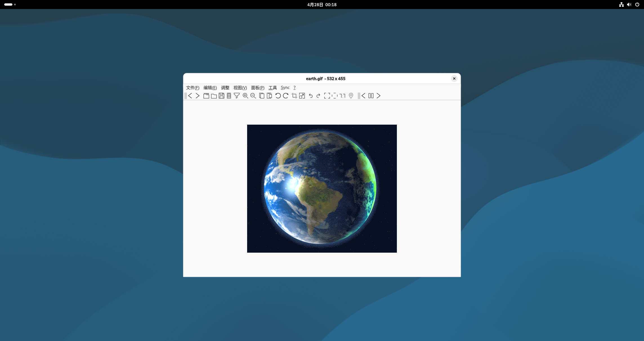Pause the GIF animation playback
The width and height of the screenshot is (644, 341).
coord(371,96)
